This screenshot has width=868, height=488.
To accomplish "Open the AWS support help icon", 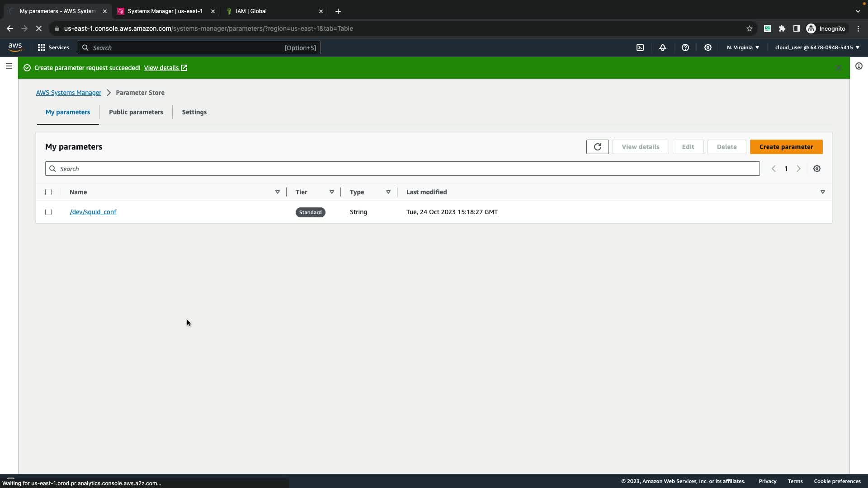I will pyautogui.click(x=685, y=47).
